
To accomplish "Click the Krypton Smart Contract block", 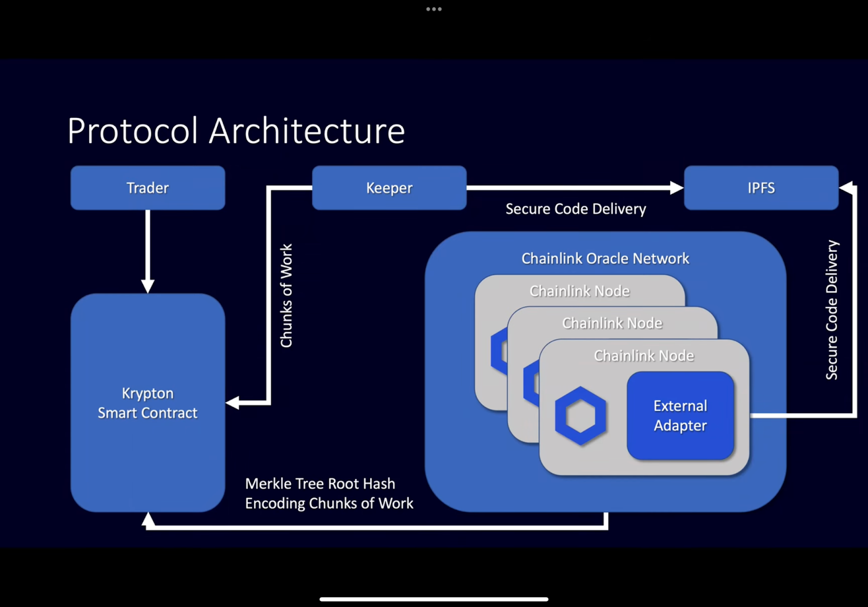I will [148, 403].
